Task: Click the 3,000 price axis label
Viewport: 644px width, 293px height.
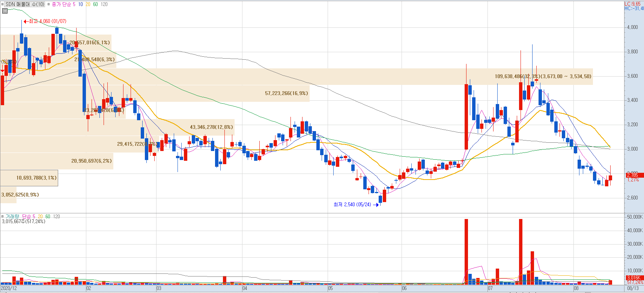Action: [632, 149]
